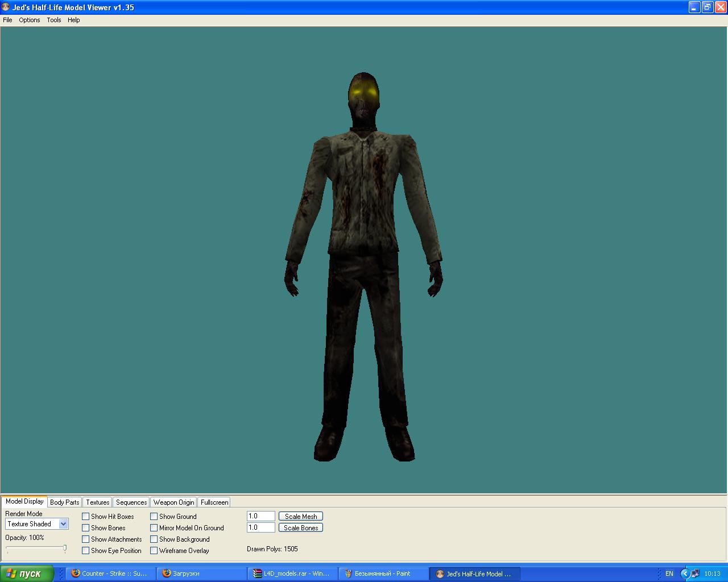Switch to the Weapon Origin tab
The width and height of the screenshot is (728, 582).
click(x=173, y=502)
